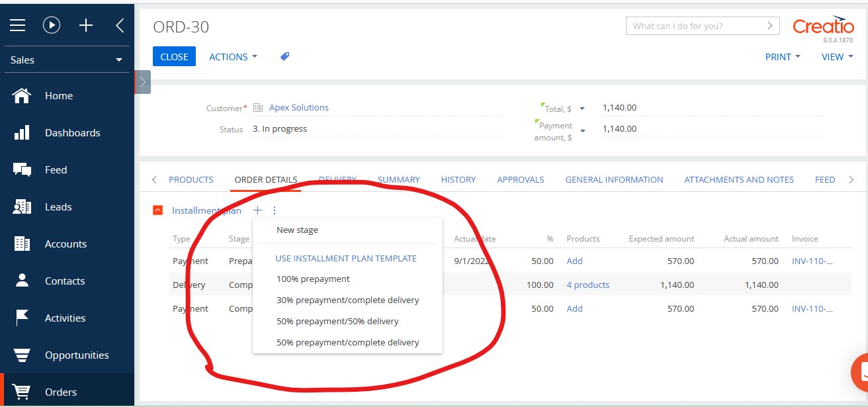Open the Sales workplace dropdown
The image size is (868, 407).
(67, 60)
